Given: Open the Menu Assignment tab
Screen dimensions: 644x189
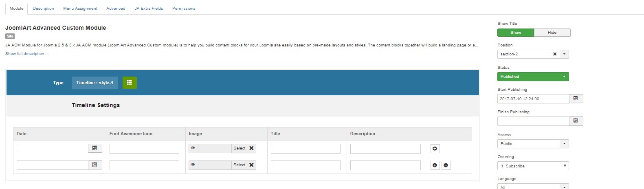Looking at the screenshot, I should click(80, 9).
